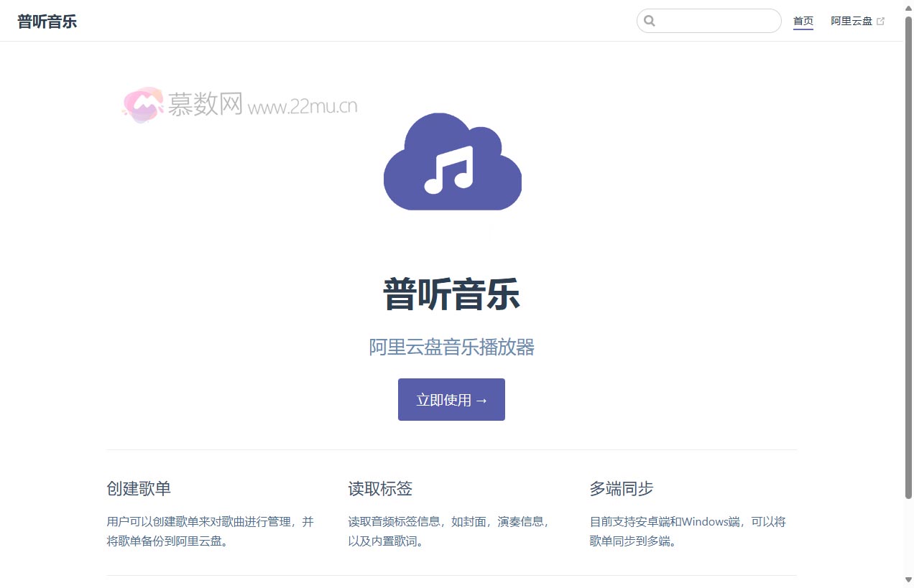Click the 多端同步 feature heading
This screenshot has height=588, width=914.
(x=619, y=489)
